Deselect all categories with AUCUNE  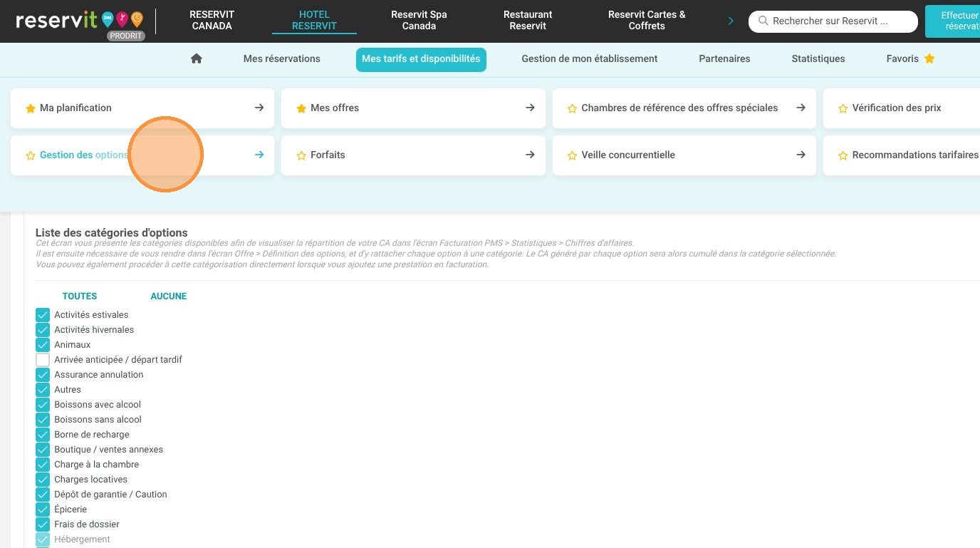pos(169,296)
